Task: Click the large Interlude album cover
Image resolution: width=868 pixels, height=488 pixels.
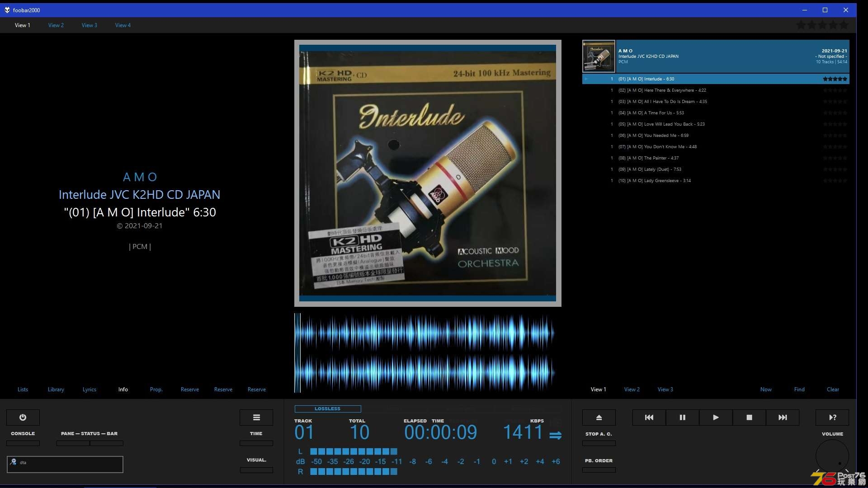Action: click(x=428, y=173)
